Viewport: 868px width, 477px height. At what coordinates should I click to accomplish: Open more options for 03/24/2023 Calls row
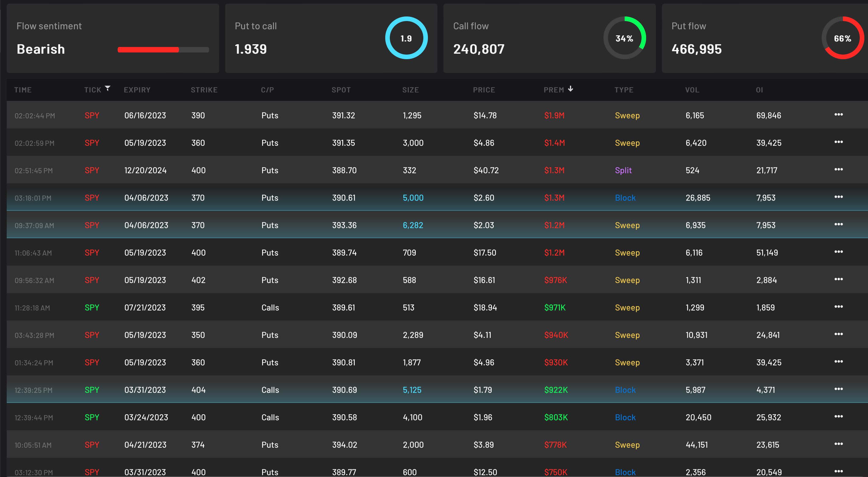[x=838, y=417]
